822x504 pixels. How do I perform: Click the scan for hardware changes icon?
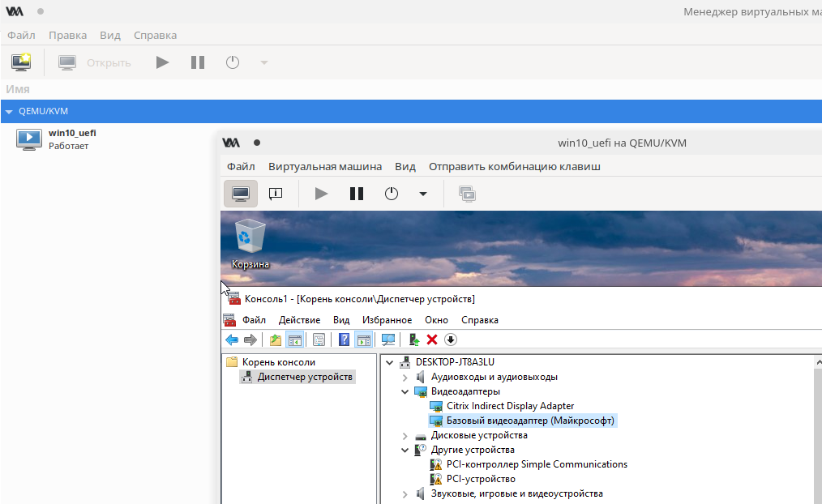(x=388, y=340)
